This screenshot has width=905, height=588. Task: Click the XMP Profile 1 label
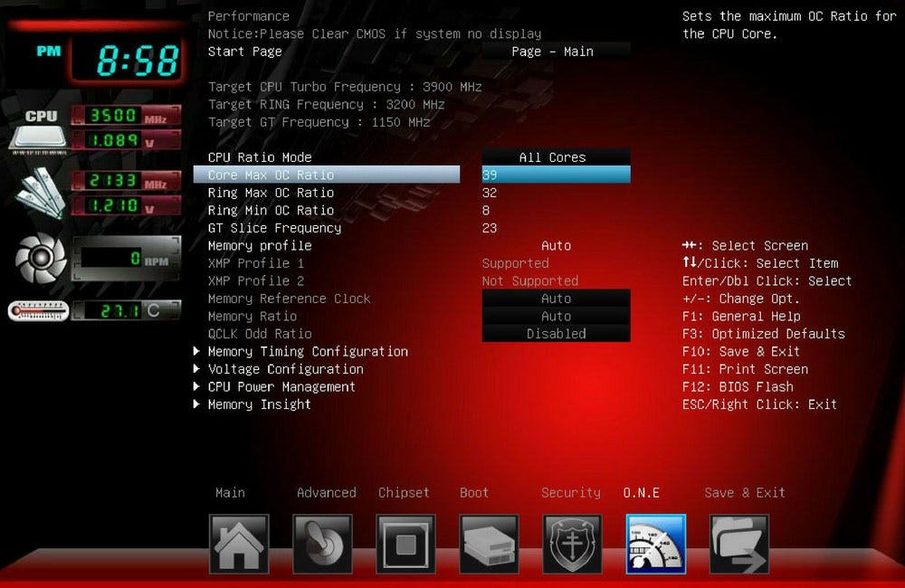[256, 263]
